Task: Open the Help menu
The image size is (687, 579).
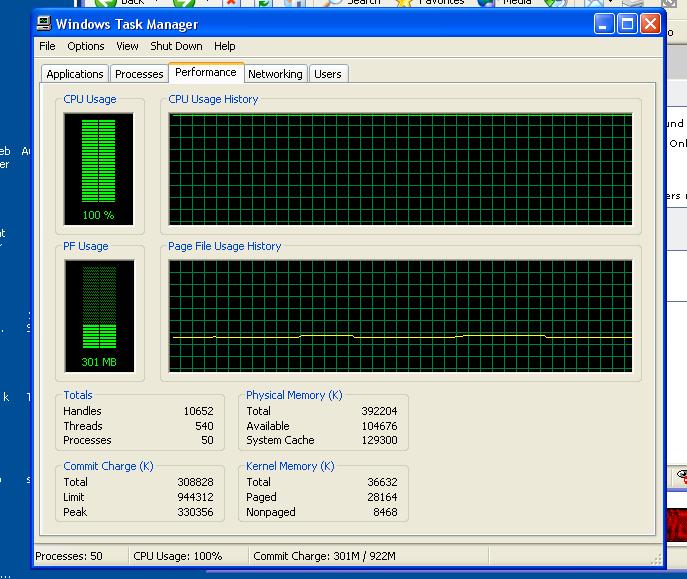Action: (225, 46)
